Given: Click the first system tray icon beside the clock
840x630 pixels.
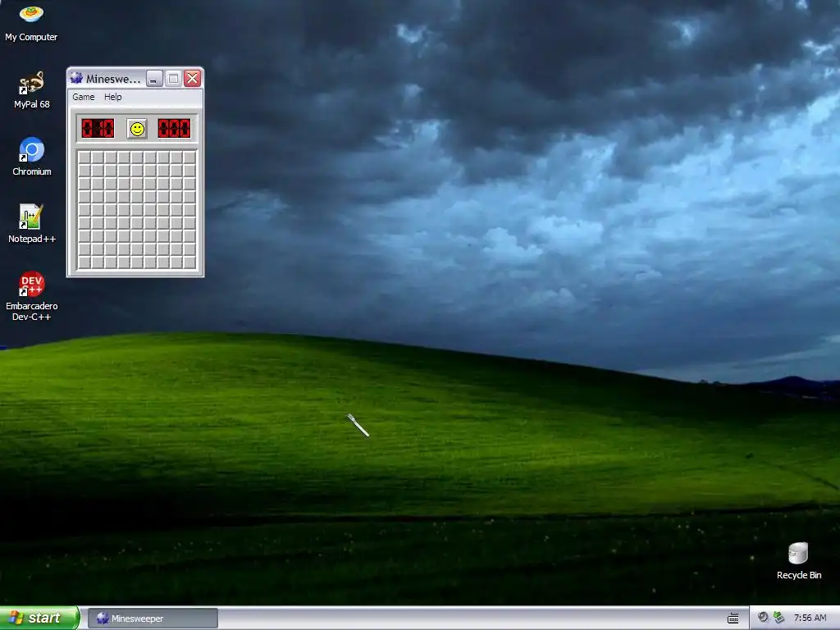Looking at the screenshot, I should pos(763,618).
